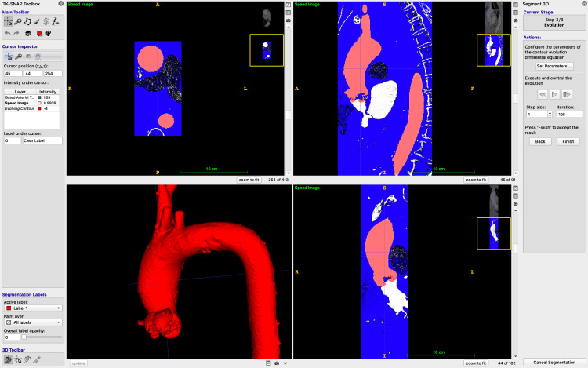
Task: Select the Gated Arterial layer row
Action: click(31, 97)
